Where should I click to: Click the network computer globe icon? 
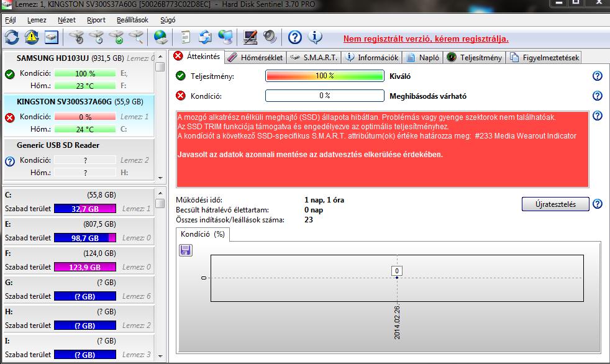point(225,37)
